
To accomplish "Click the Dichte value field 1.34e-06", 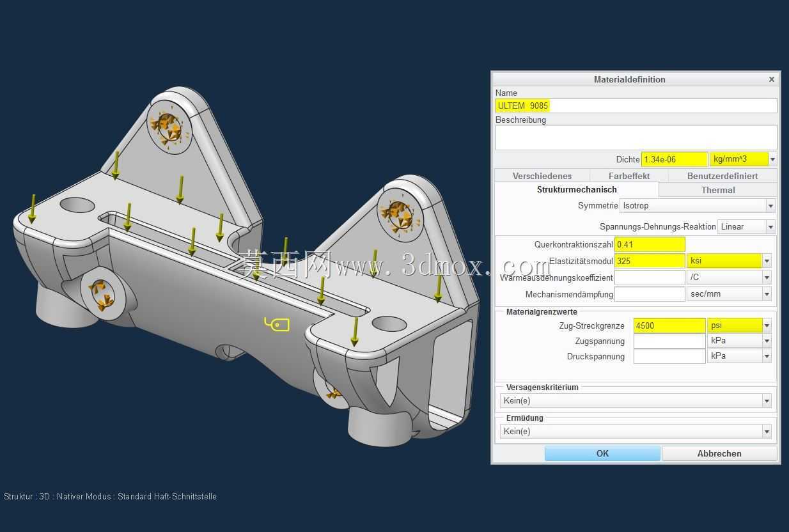I will click(675, 159).
